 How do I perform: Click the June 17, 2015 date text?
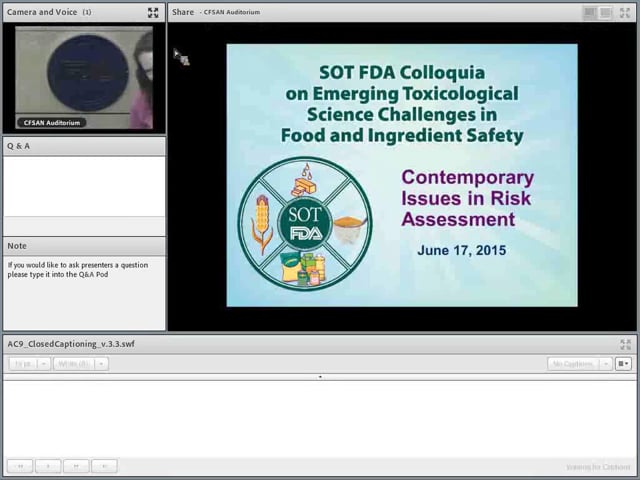462,250
